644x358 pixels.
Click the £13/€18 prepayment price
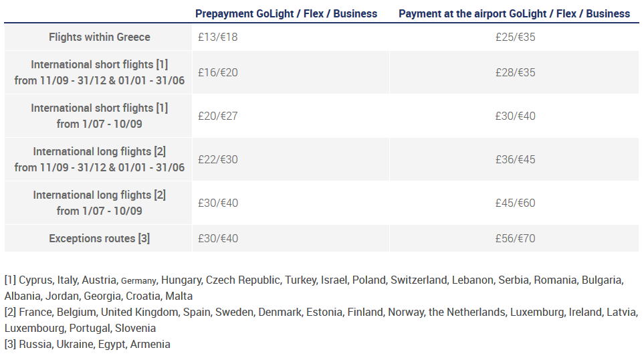pos(218,37)
